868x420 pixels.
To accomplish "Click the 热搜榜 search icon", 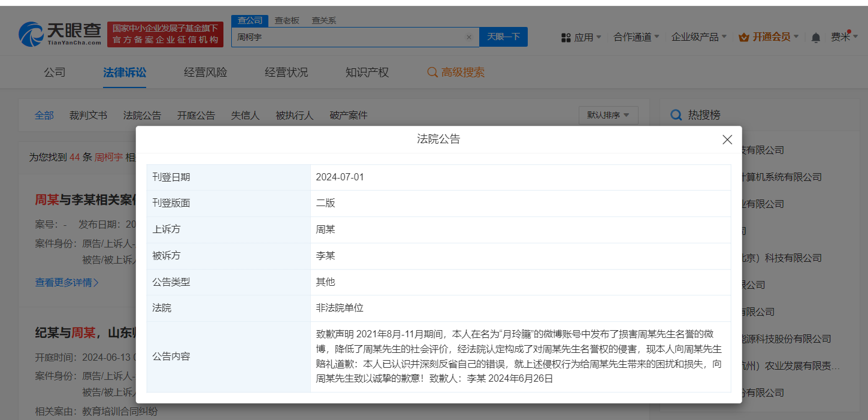I will click(676, 114).
